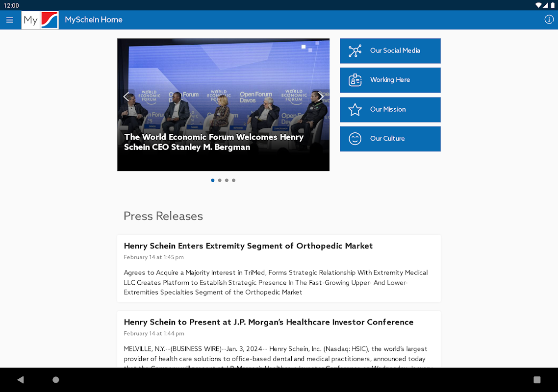
Task: Tap the Android home circle button
Action: point(56,380)
